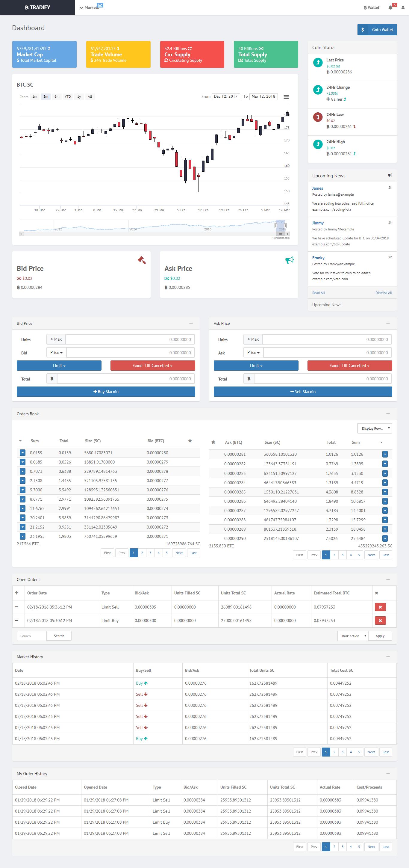The image size is (409, 868).
Task: Click the Sell Siacoin button
Action: [303, 392]
